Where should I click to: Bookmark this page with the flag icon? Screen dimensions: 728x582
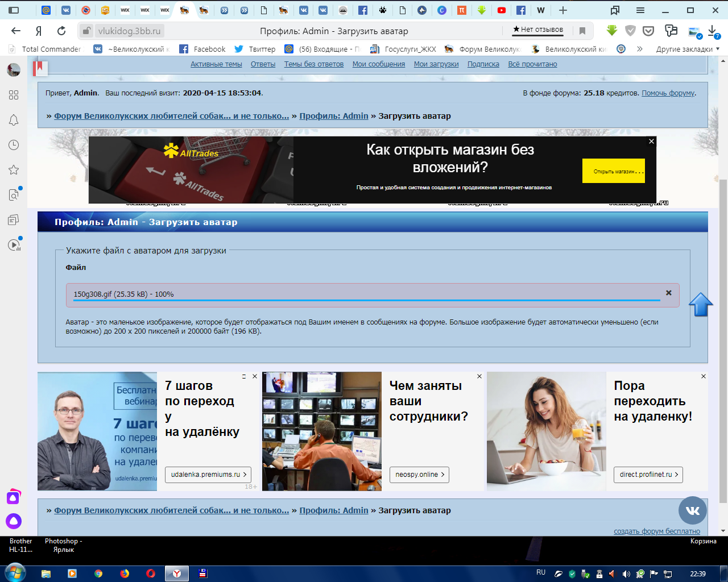coord(582,31)
